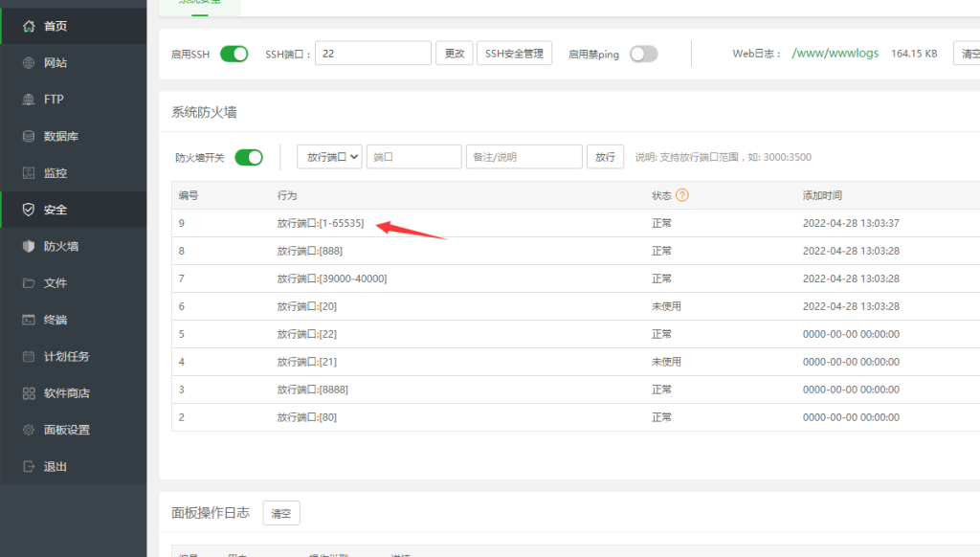Enable the 启用禁ping switch
Image resolution: width=980 pixels, height=557 pixels.
click(643, 55)
